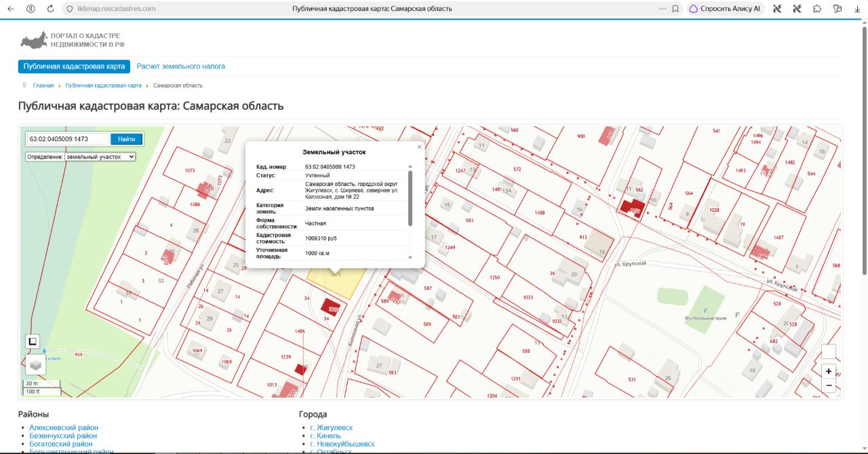Open the Yandex home icon button
The height and width of the screenshot is (454, 868).
(31, 9)
